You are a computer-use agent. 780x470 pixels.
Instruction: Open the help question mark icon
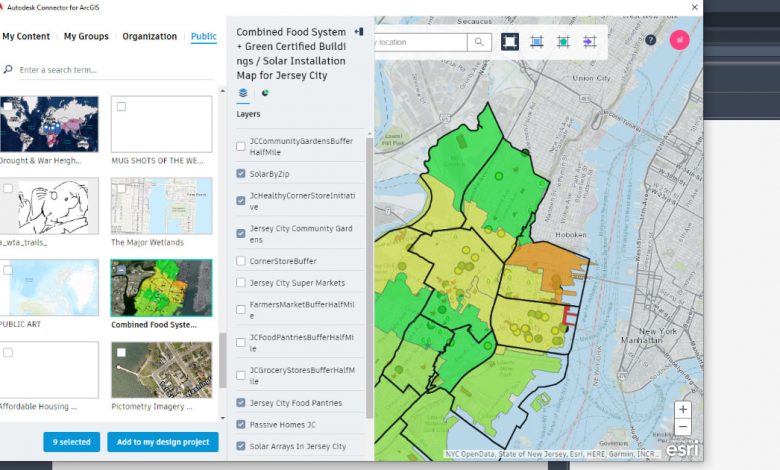[651, 41]
